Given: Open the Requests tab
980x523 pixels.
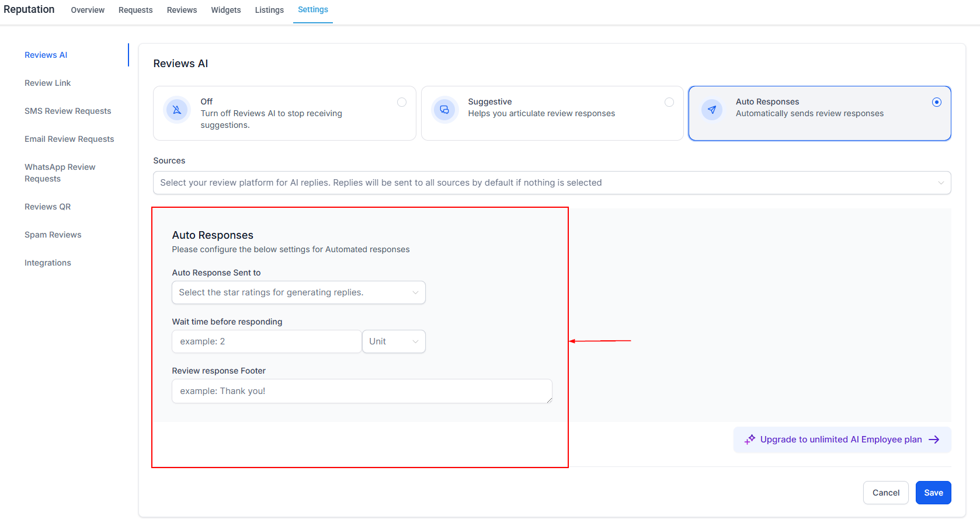Looking at the screenshot, I should (x=135, y=10).
